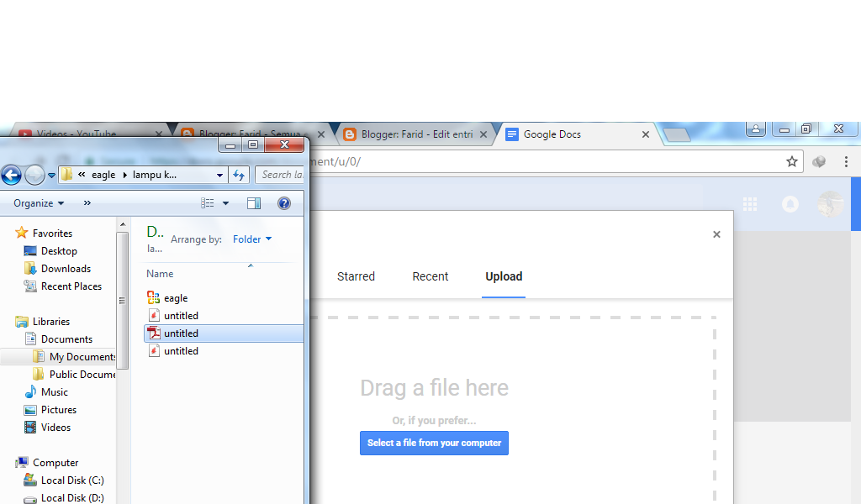This screenshot has width=861, height=504.
Task: Select the first untitled file
Action: coord(182,315)
